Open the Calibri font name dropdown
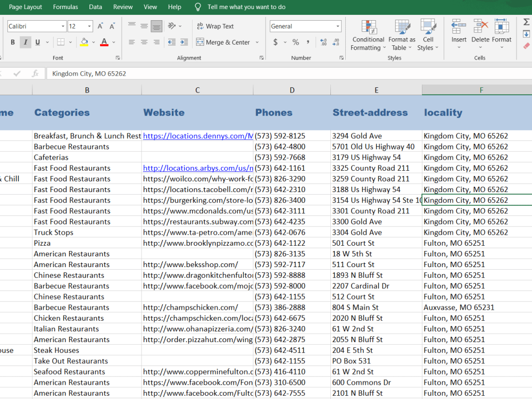 click(x=62, y=26)
